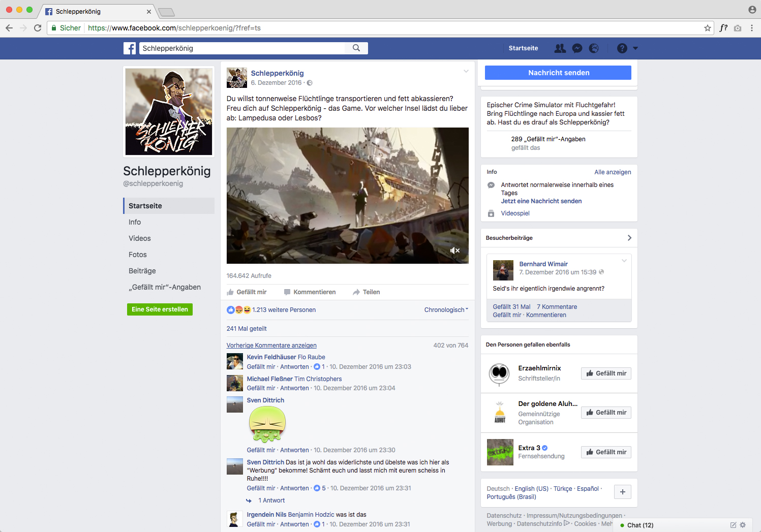Viewport: 761px width, 532px height.
Task: Click the camera extension icon
Action: tap(738, 28)
